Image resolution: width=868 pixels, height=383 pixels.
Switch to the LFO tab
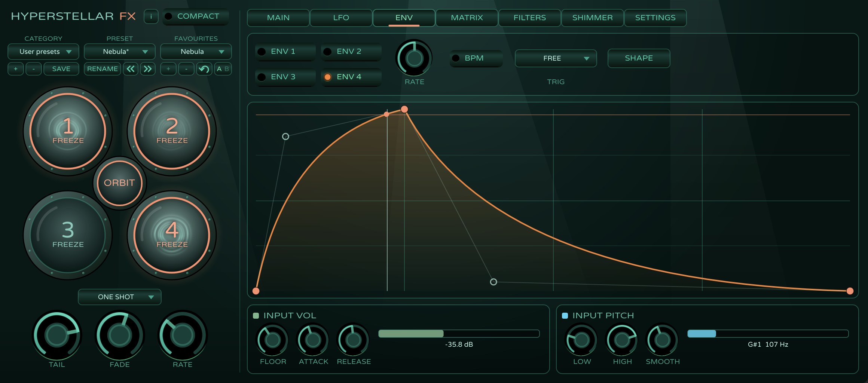pos(341,18)
